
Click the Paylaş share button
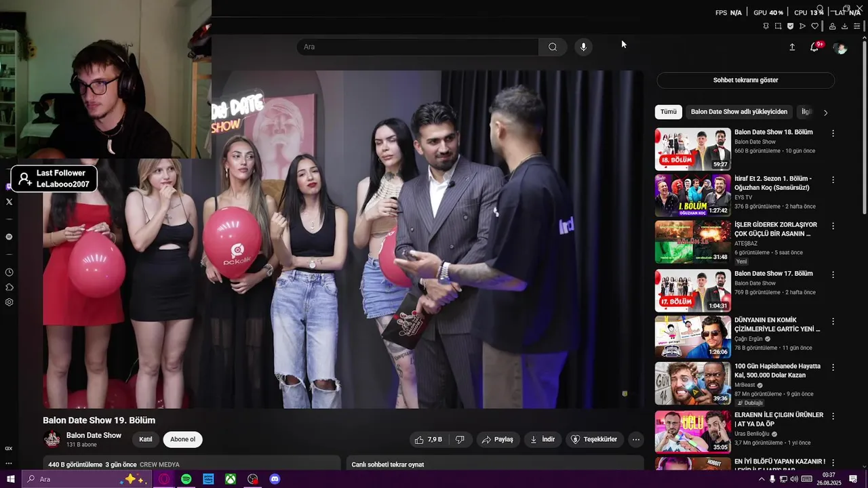[x=497, y=439]
